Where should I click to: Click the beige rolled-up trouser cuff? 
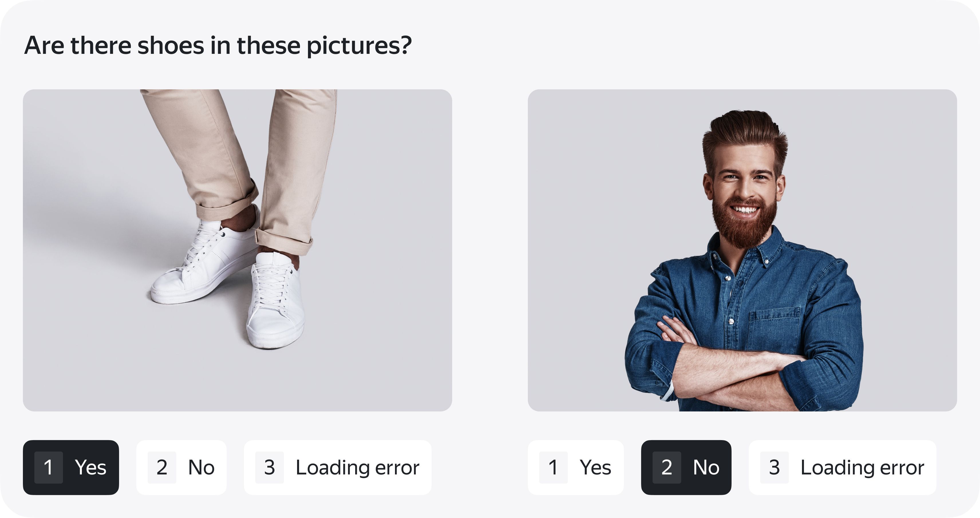pos(284,241)
